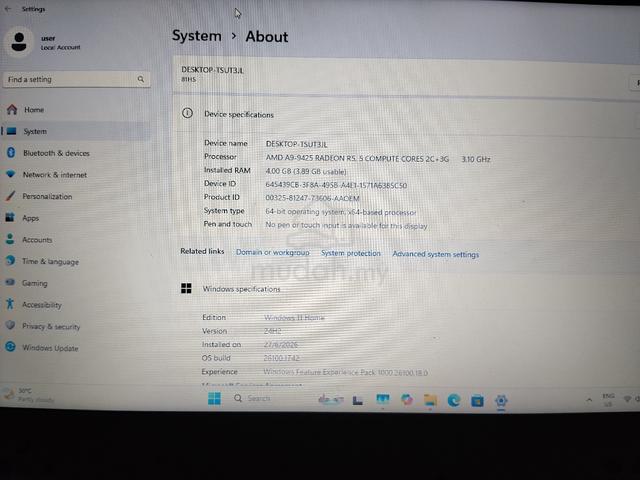Select the AMD A9-9425 processor text
Viewport: 640px width, 480px height.
pos(357,158)
